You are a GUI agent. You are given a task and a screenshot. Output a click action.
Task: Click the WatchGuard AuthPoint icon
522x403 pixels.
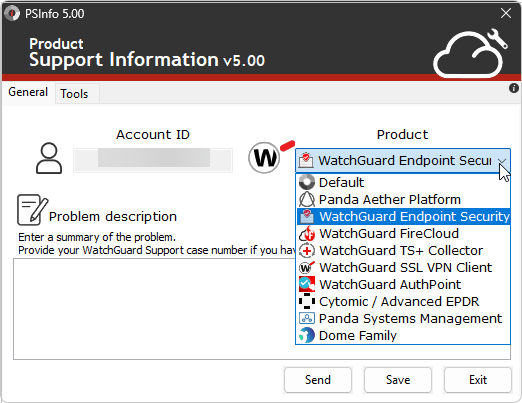[307, 284]
